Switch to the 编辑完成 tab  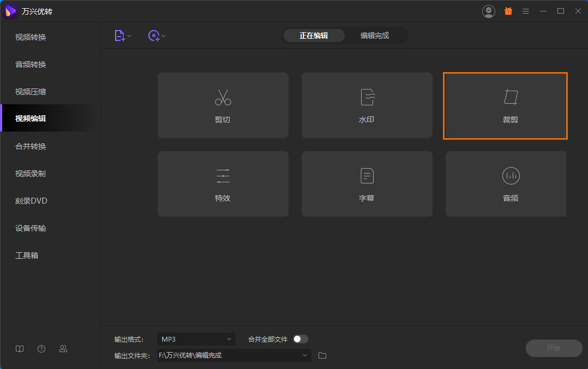point(375,35)
